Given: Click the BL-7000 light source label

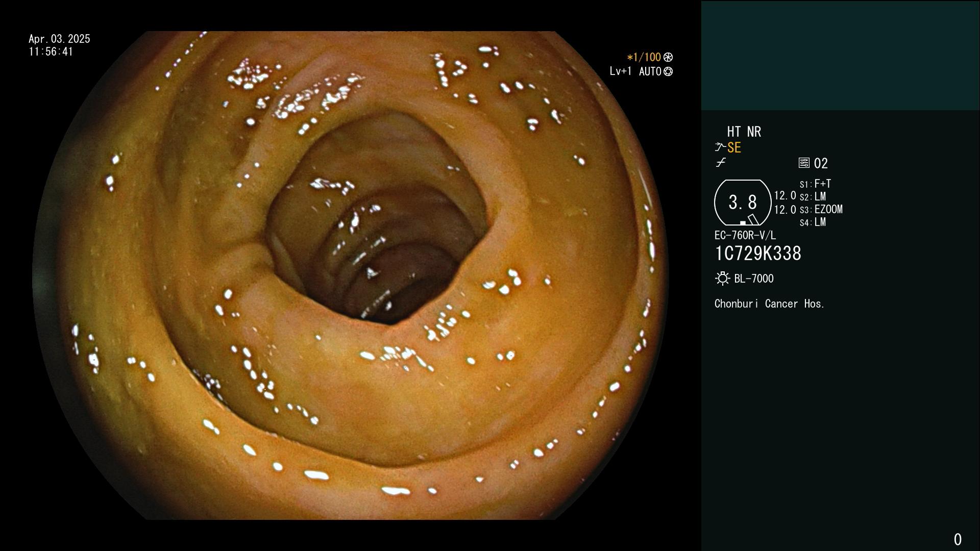Looking at the screenshot, I should 754,279.
